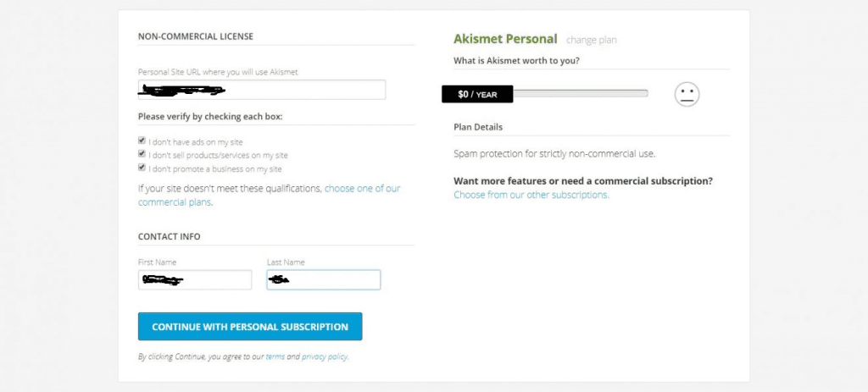Click the gray price slider track

tap(580, 93)
